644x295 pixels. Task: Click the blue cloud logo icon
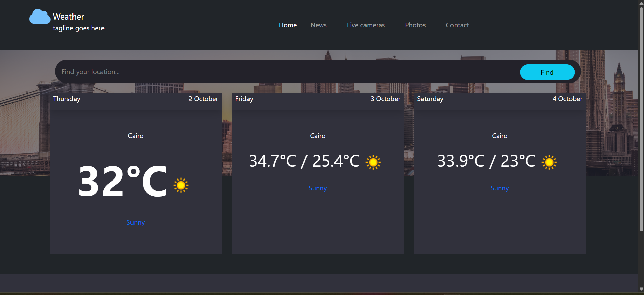(x=39, y=17)
